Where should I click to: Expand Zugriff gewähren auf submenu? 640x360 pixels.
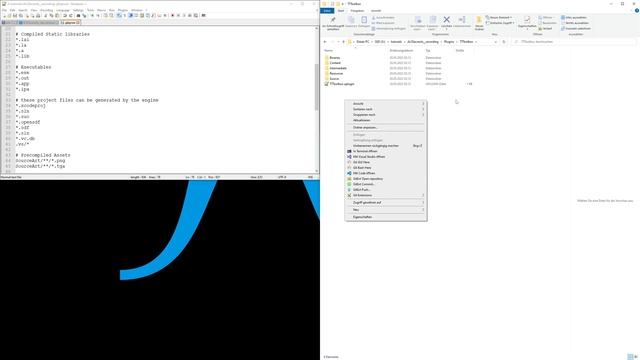[385, 202]
